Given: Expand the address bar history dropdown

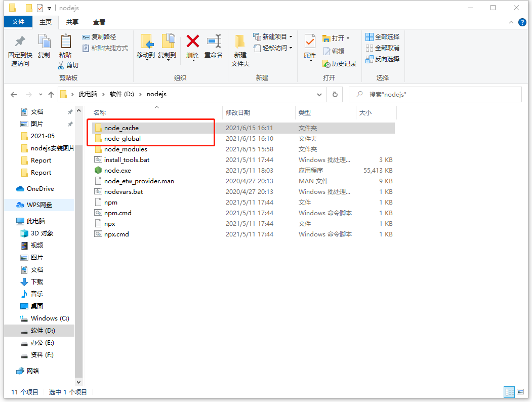Looking at the screenshot, I should point(319,94).
